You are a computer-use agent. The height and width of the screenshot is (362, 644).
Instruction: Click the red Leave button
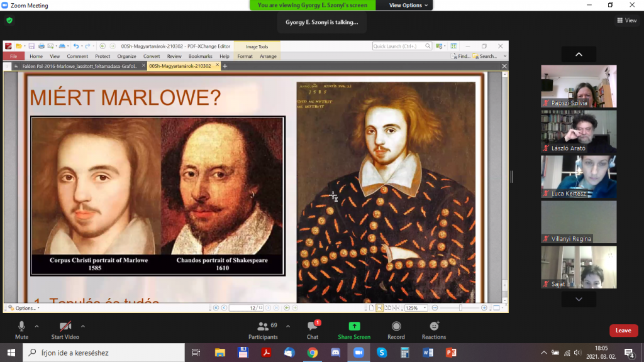[623, 331]
